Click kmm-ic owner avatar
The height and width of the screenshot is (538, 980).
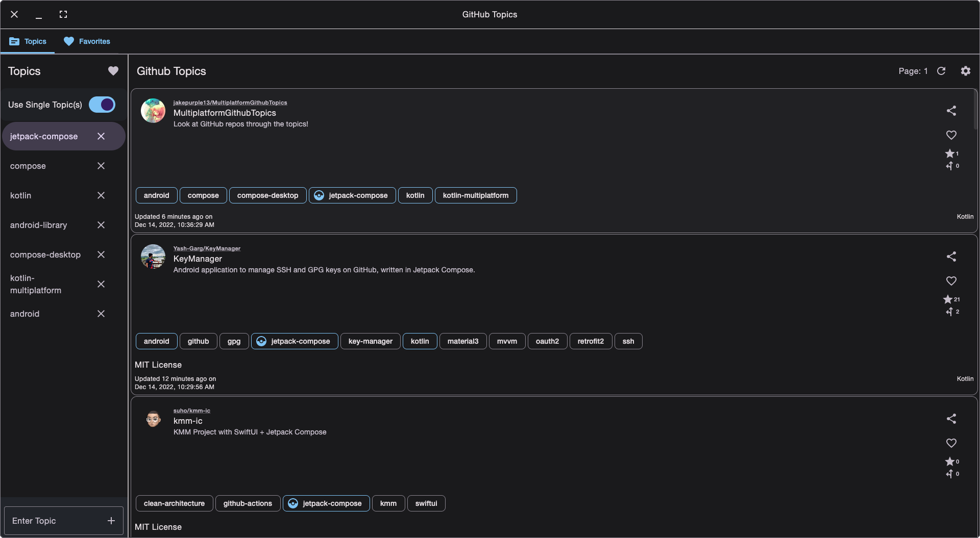click(153, 419)
